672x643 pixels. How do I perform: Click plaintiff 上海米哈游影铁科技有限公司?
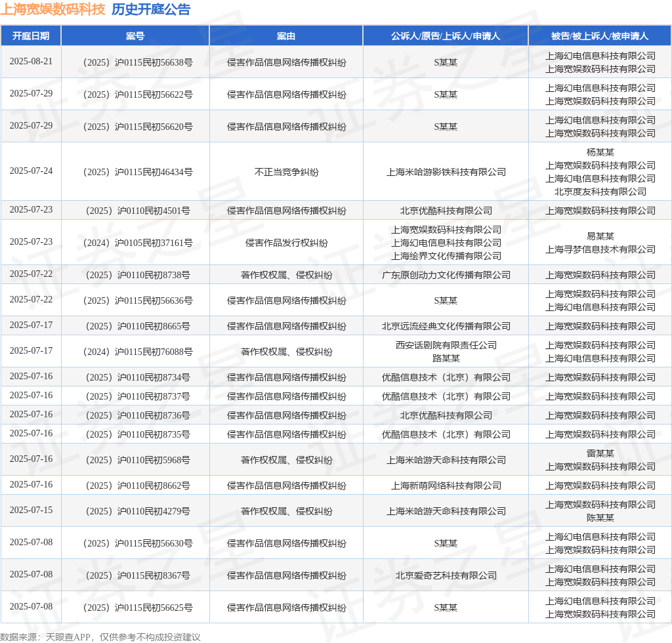(x=446, y=172)
